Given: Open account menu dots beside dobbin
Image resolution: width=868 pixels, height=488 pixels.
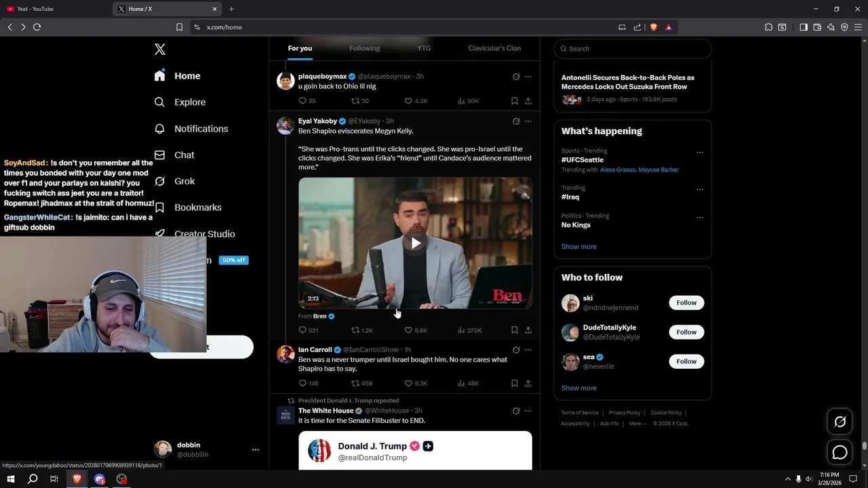Looking at the screenshot, I should tap(255, 449).
